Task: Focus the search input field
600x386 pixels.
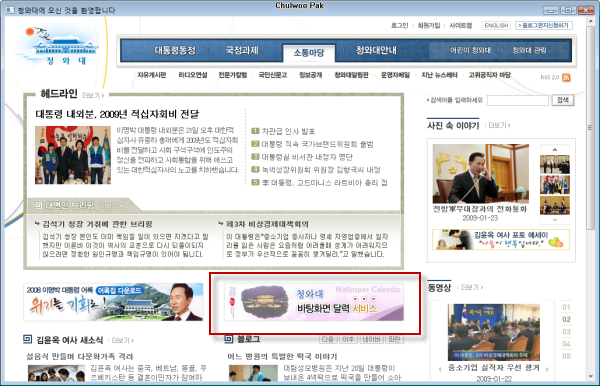Action: click(518, 100)
